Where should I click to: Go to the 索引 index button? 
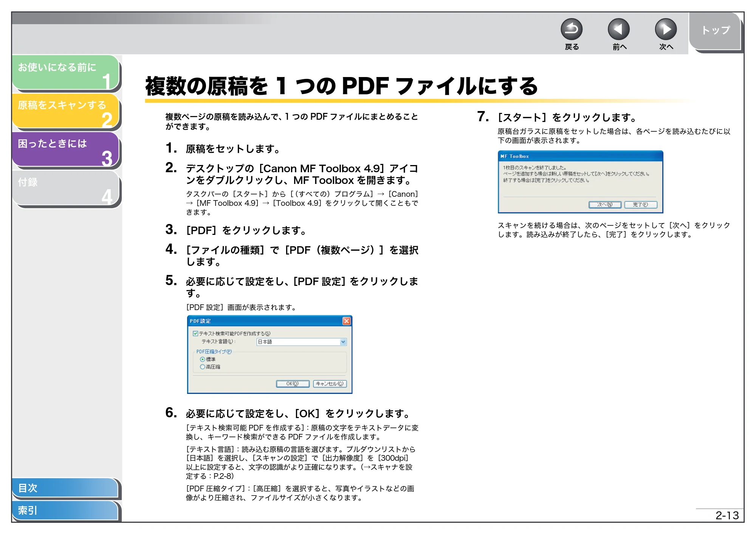click(x=65, y=511)
